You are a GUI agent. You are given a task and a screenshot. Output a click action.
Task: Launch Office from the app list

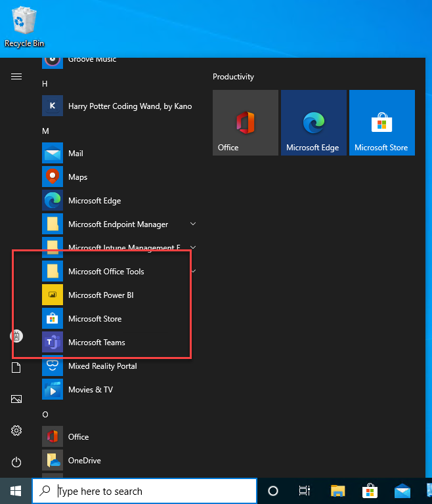tap(119, 437)
